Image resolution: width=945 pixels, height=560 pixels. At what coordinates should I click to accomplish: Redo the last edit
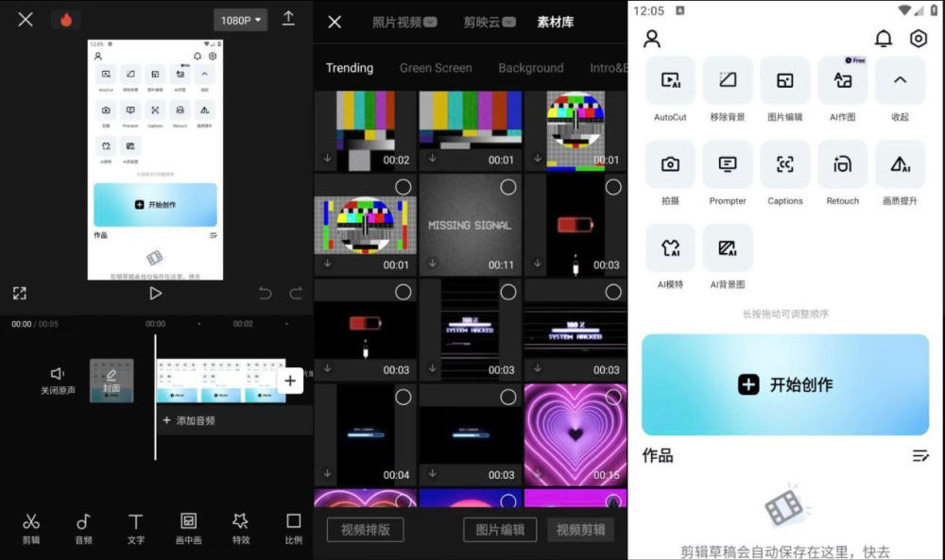[x=296, y=294]
